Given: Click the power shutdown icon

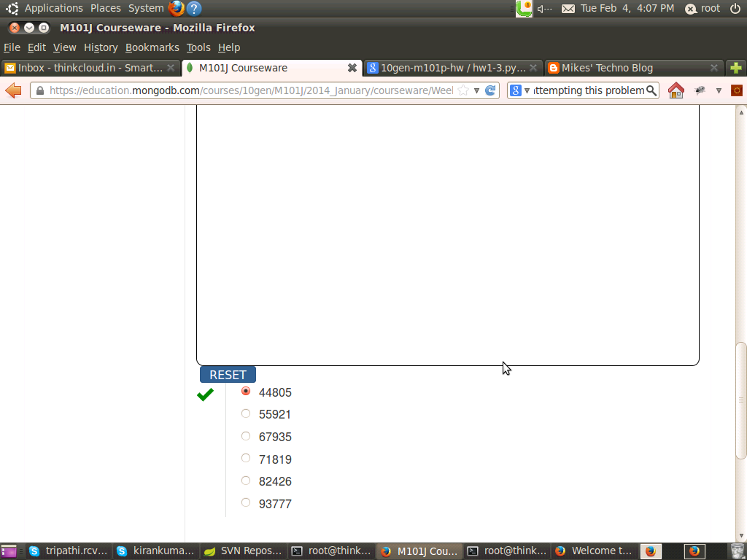Looking at the screenshot, I should tap(735, 8).
